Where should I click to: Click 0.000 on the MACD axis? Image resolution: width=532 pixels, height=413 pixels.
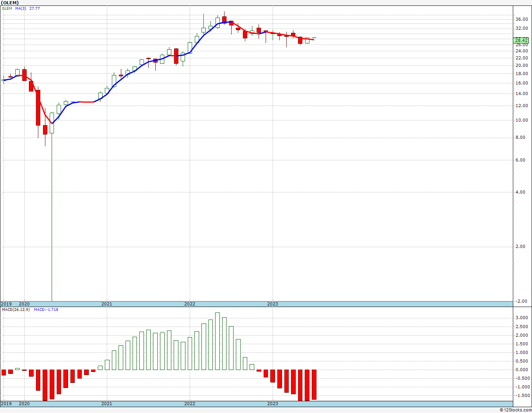[522, 370]
